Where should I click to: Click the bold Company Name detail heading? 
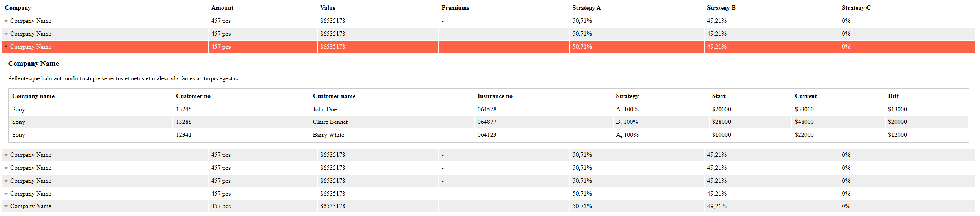click(x=33, y=64)
